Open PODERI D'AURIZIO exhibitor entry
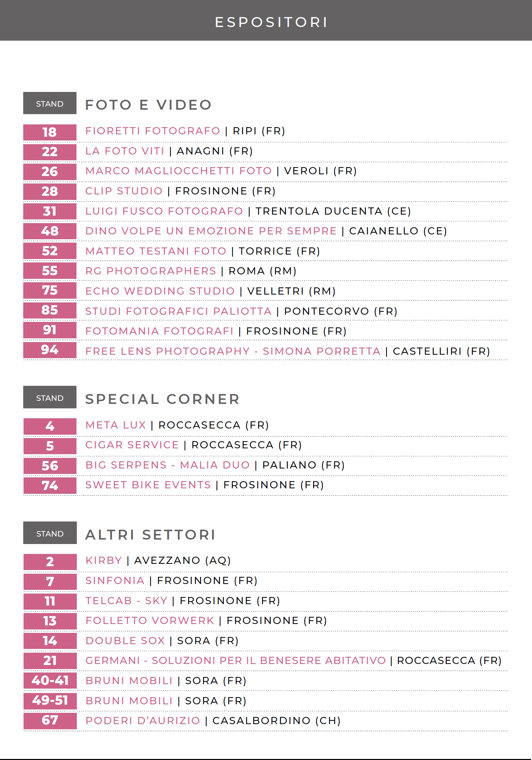 [143, 721]
